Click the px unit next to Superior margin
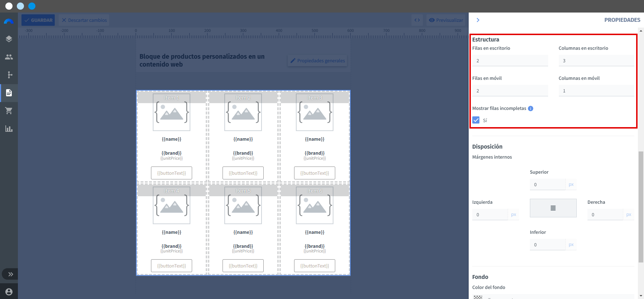644x299 pixels. coord(571,184)
